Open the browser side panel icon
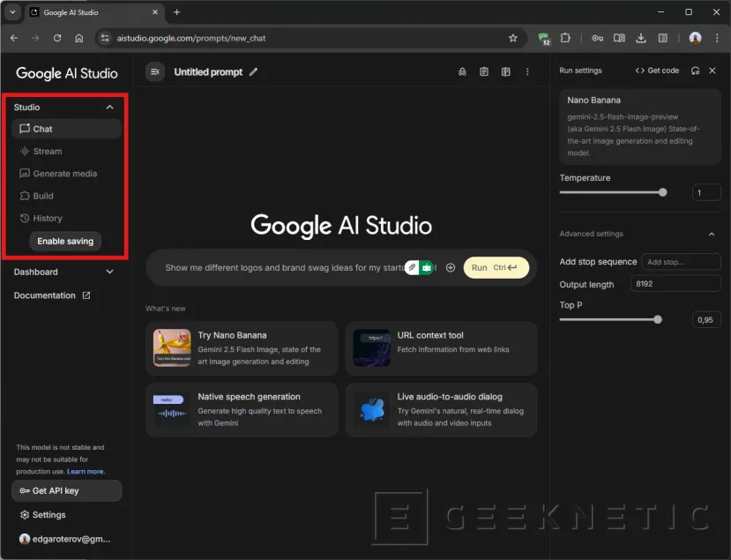731x560 pixels. point(662,38)
